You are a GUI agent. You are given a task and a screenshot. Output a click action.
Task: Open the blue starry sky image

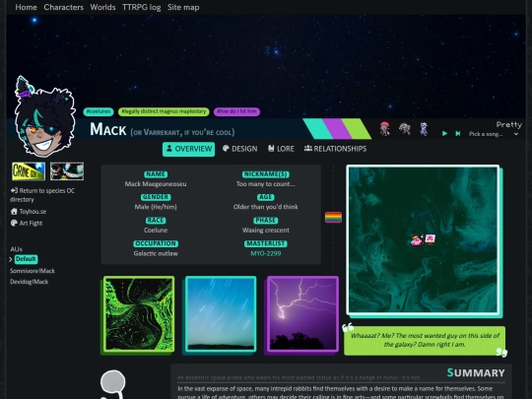221,314
